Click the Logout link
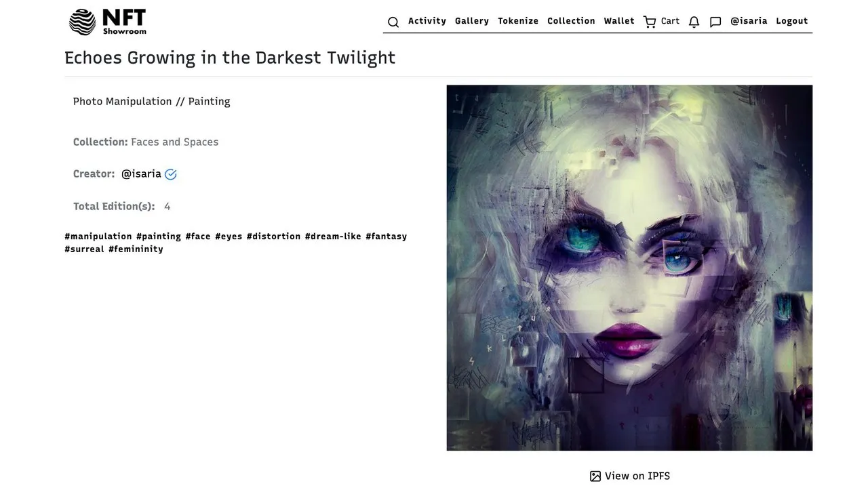 (792, 21)
